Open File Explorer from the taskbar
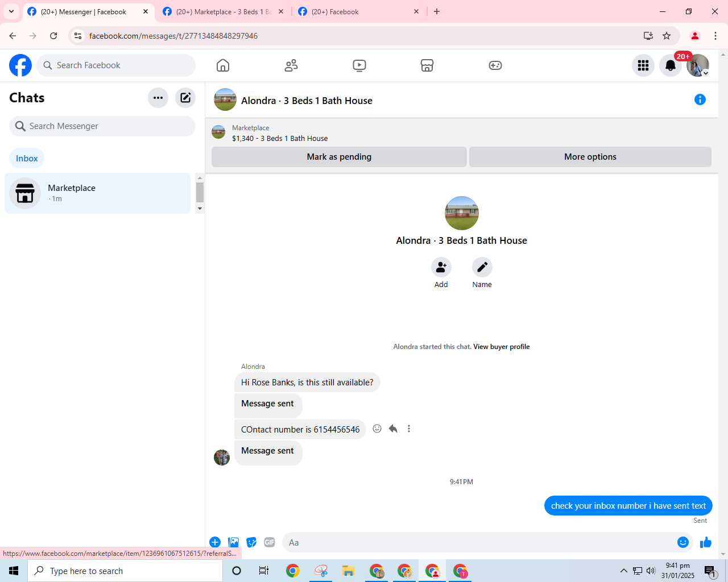Screen dimensions: 728x582 (349, 571)
